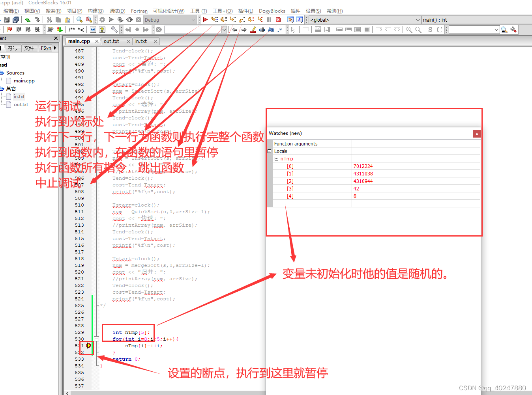Viewport: 532px width, 395px height.
Task: Toggle the S source button
Action: pos(430,30)
